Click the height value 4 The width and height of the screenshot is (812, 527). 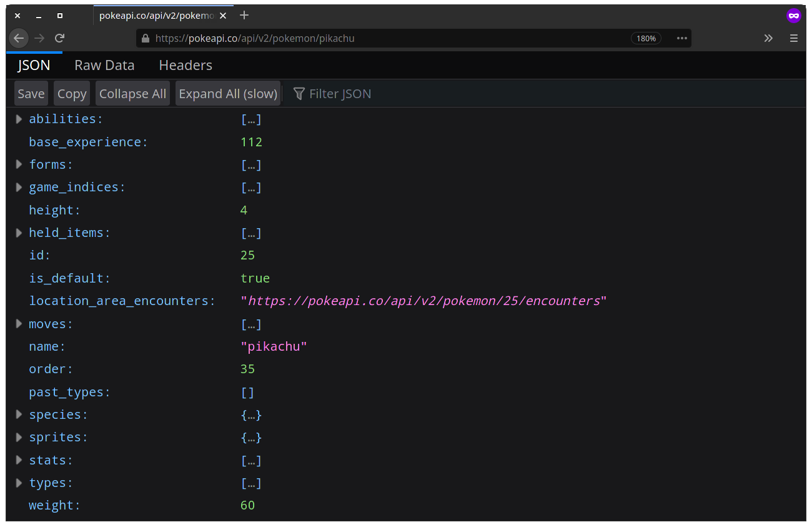click(x=244, y=210)
